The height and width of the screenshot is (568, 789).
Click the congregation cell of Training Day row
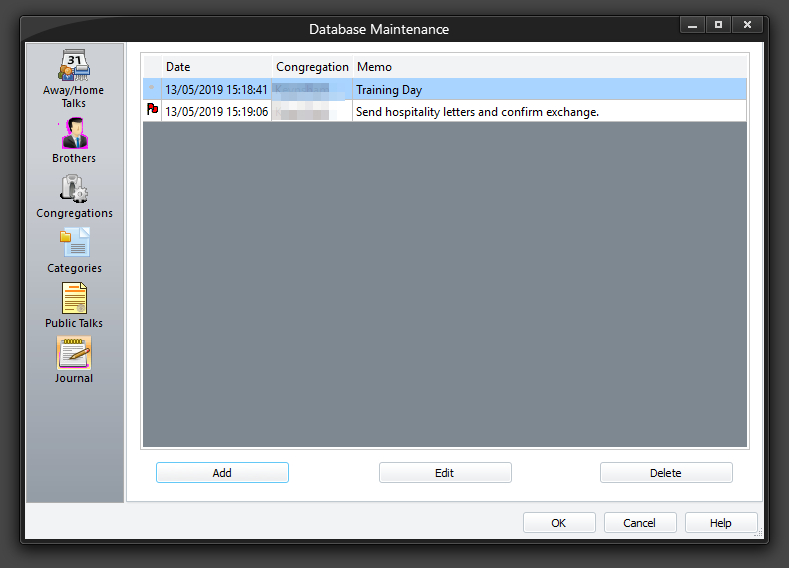click(312, 90)
